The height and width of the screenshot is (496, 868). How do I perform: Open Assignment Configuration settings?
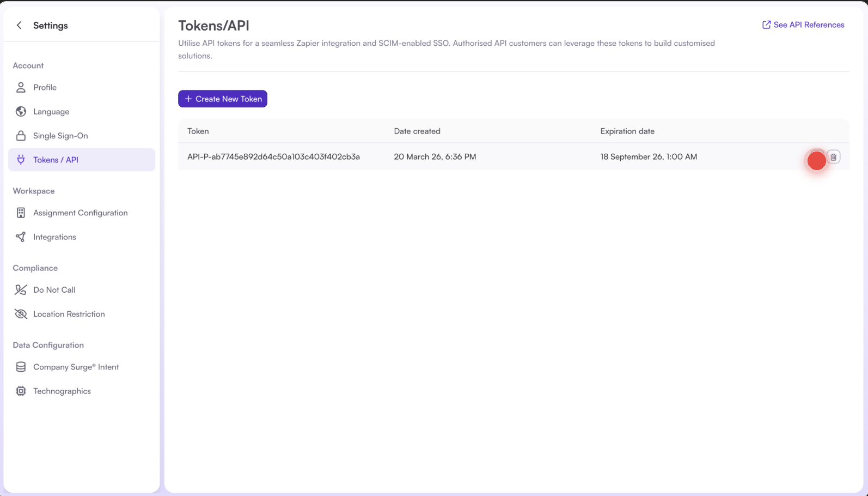(x=82, y=213)
